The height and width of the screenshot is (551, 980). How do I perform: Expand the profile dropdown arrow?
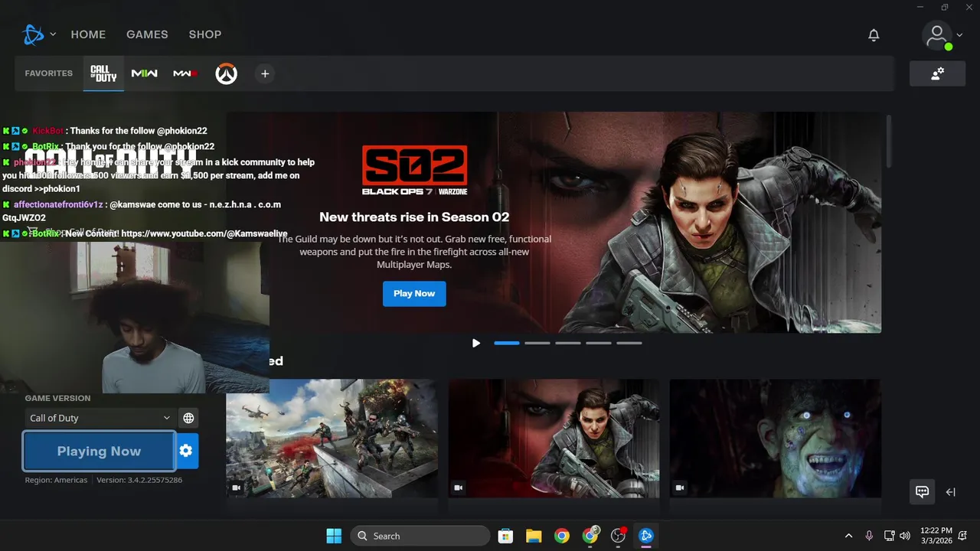(x=959, y=35)
